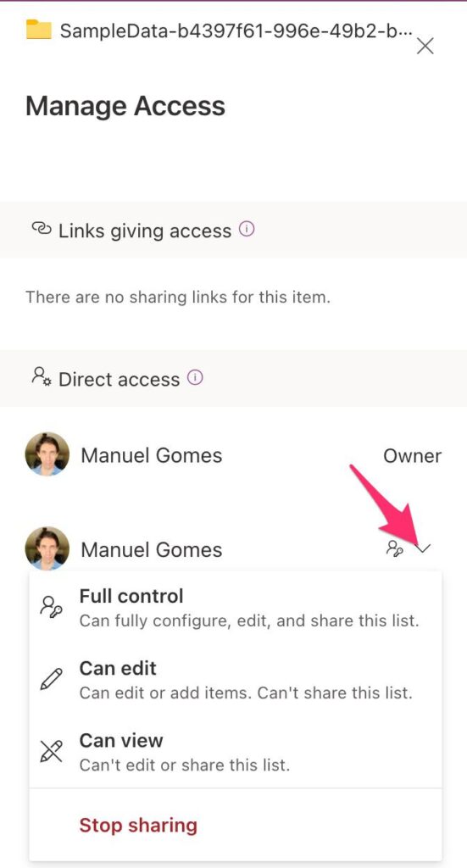Click the info icon next to Direct access
467x868 pixels.
pyautogui.click(x=195, y=378)
